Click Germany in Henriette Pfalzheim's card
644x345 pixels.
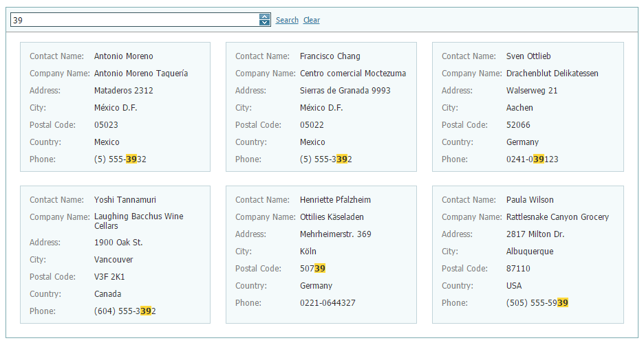(x=316, y=286)
